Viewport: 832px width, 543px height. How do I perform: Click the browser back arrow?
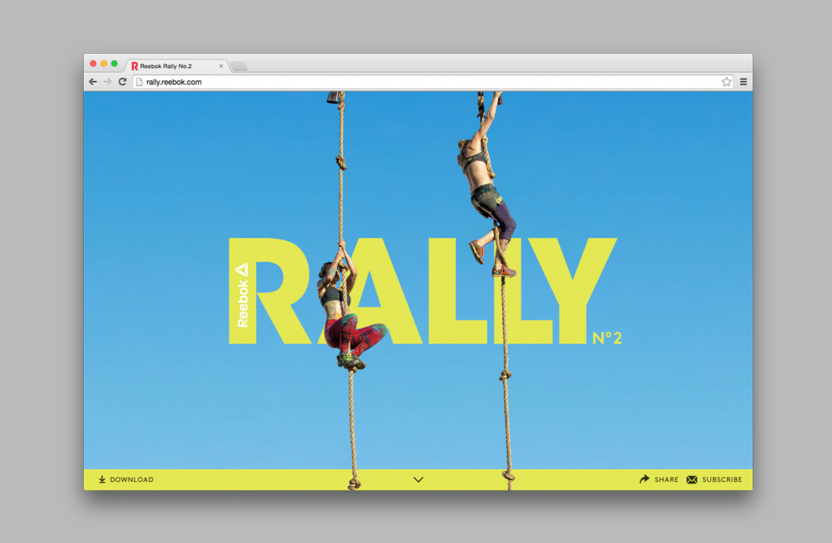[93, 82]
